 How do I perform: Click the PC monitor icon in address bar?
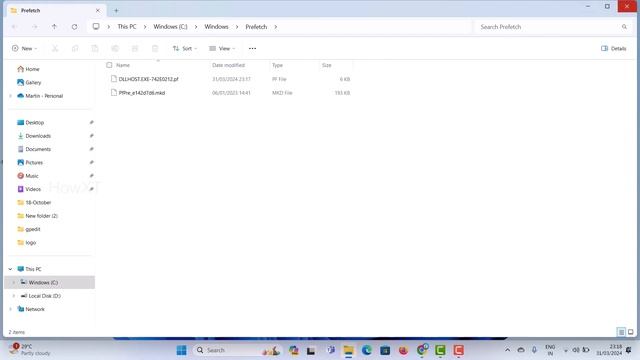pyautogui.click(x=96, y=27)
